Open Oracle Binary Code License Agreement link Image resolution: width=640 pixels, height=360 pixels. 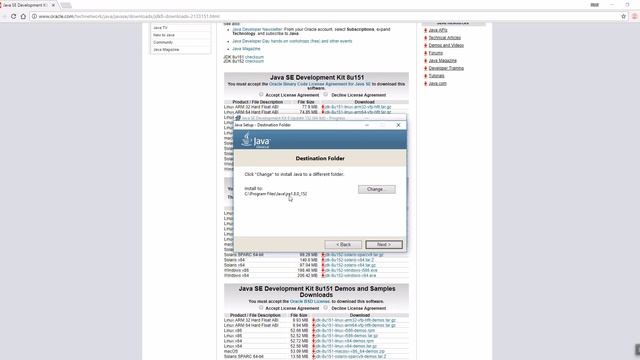point(320,84)
